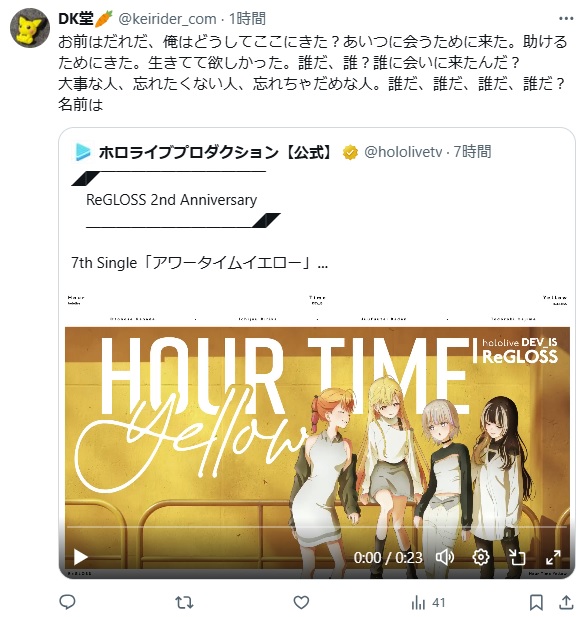
Task: Open video settings gear icon
Action: pyautogui.click(x=480, y=557)
